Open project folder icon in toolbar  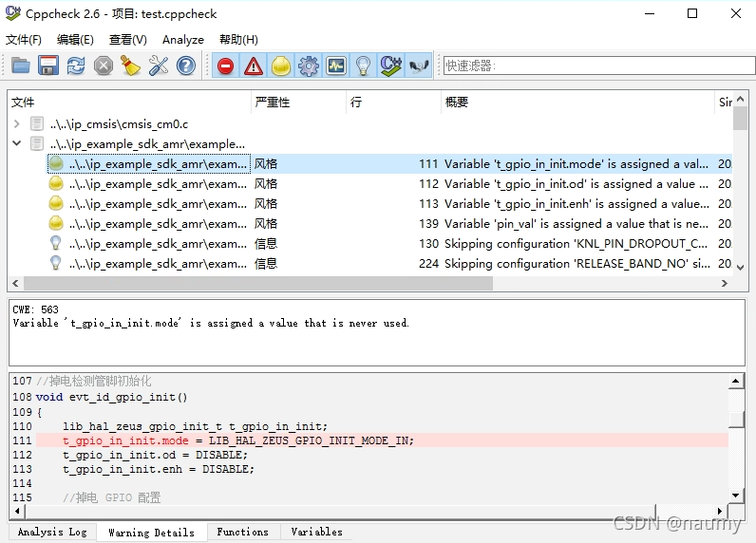pos(20,66)
